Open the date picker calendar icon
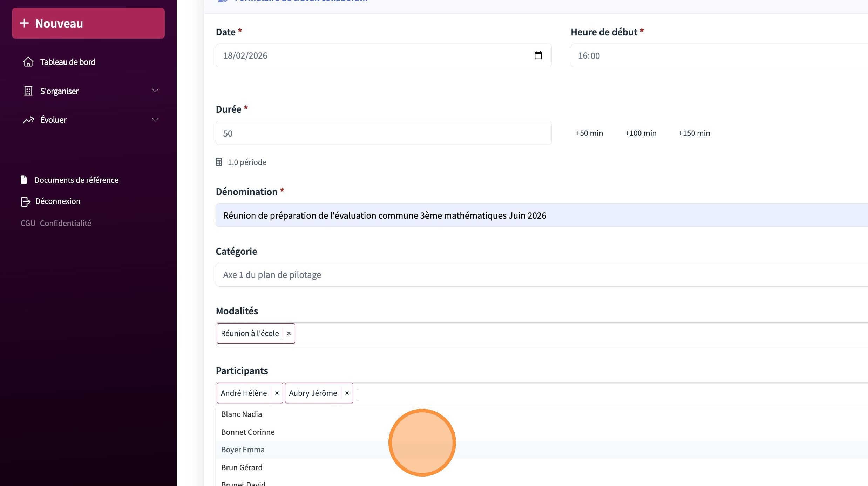Viewport: 868px width, 486px height. 538,55
